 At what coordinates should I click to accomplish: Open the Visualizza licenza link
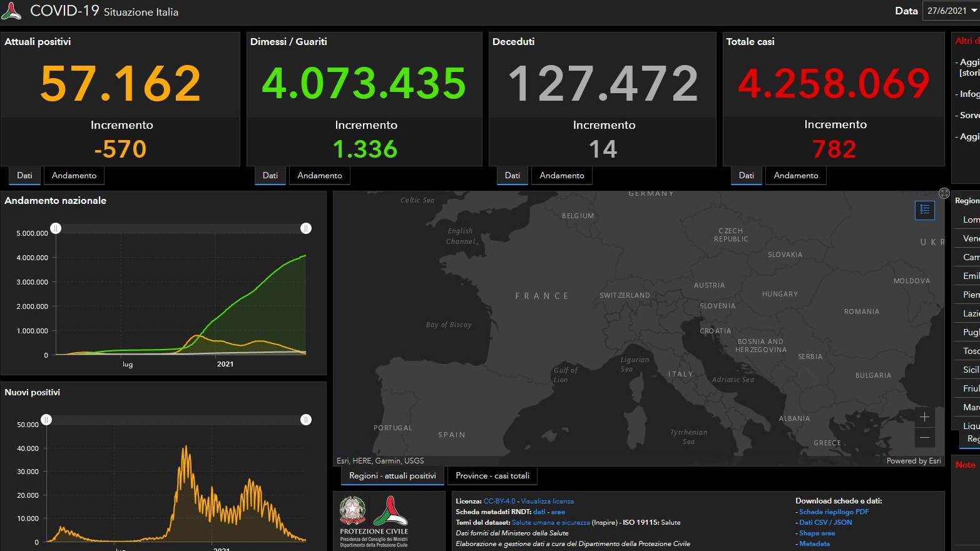pyautogui.click(x=547, y=502)
